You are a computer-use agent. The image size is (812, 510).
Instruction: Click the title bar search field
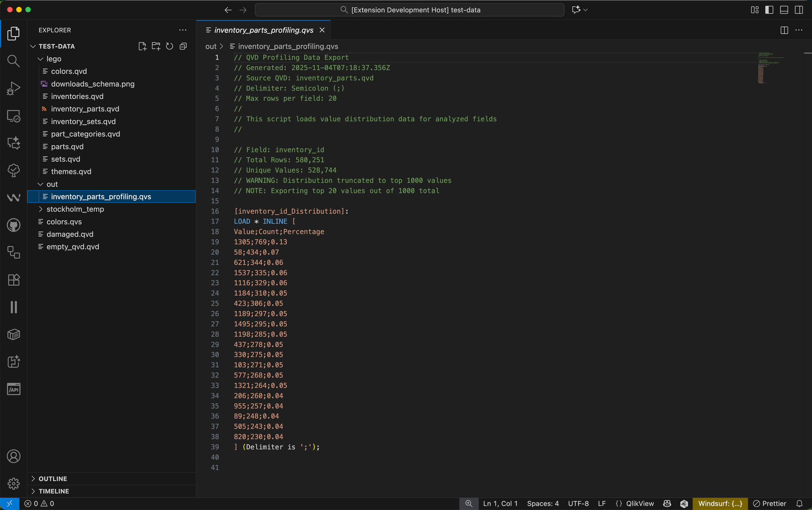[409, 10]
